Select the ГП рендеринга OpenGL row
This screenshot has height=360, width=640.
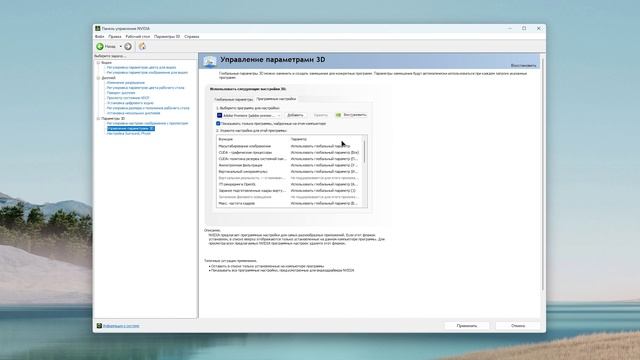[x=289, y=184]
